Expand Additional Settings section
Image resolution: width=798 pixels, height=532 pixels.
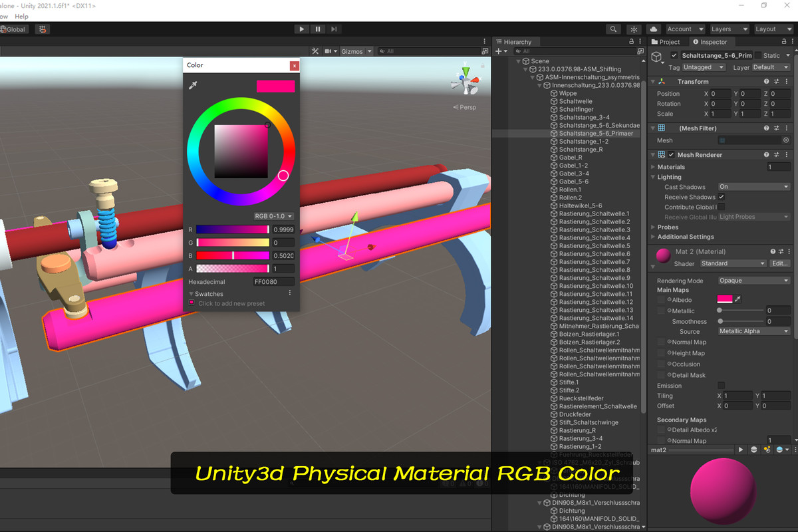coord(653,237)
